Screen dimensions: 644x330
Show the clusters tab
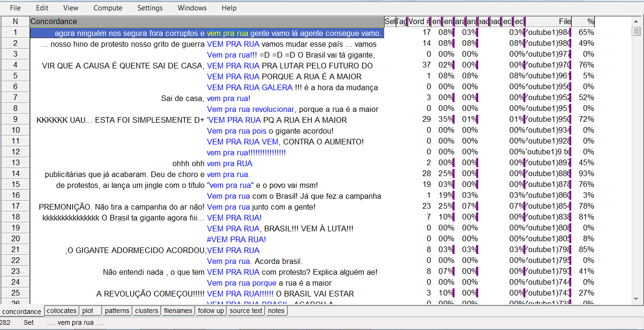(146, 311)
